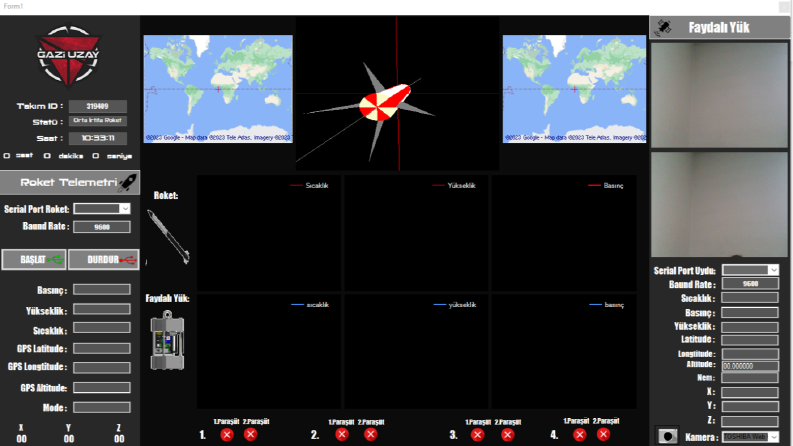Click the rocket Baund Rate field
Viewport: 793px width, 446px height.
click(102, 227)
